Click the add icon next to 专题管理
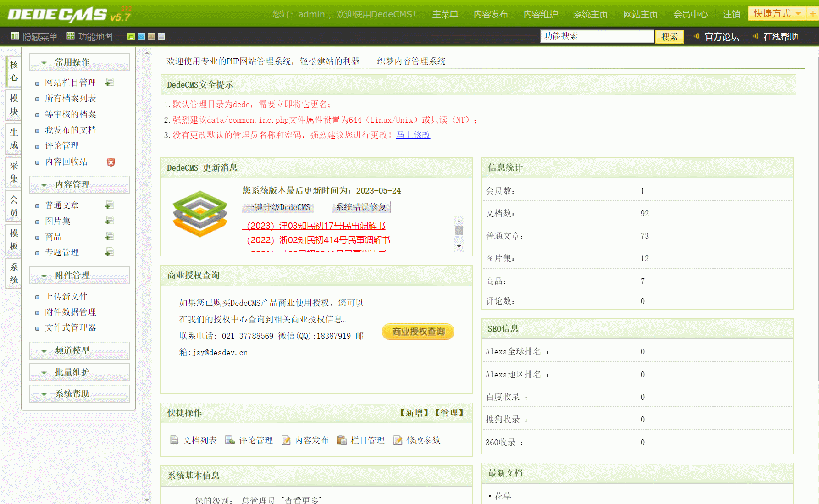The width and height of the screenshot is (819, 504). (x=110, y=252)
